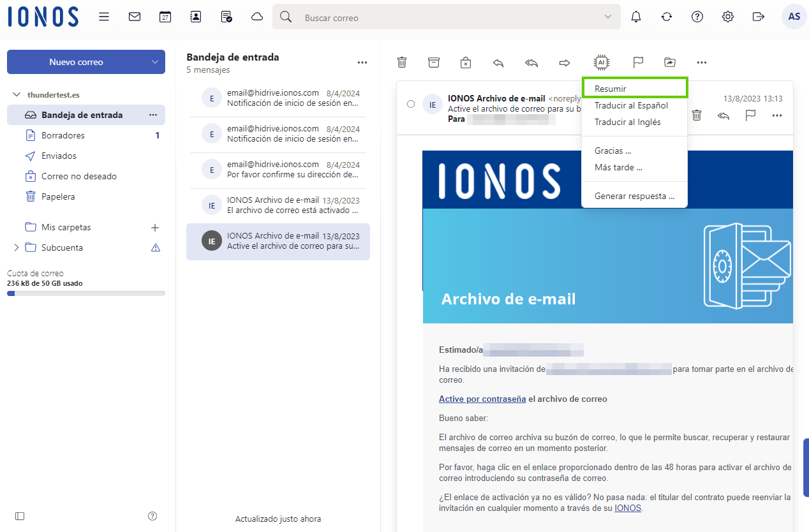Expand the Subcuenta folder
Image resolution: width=809 pixels, height=532 pixels.
coord(17,248)
